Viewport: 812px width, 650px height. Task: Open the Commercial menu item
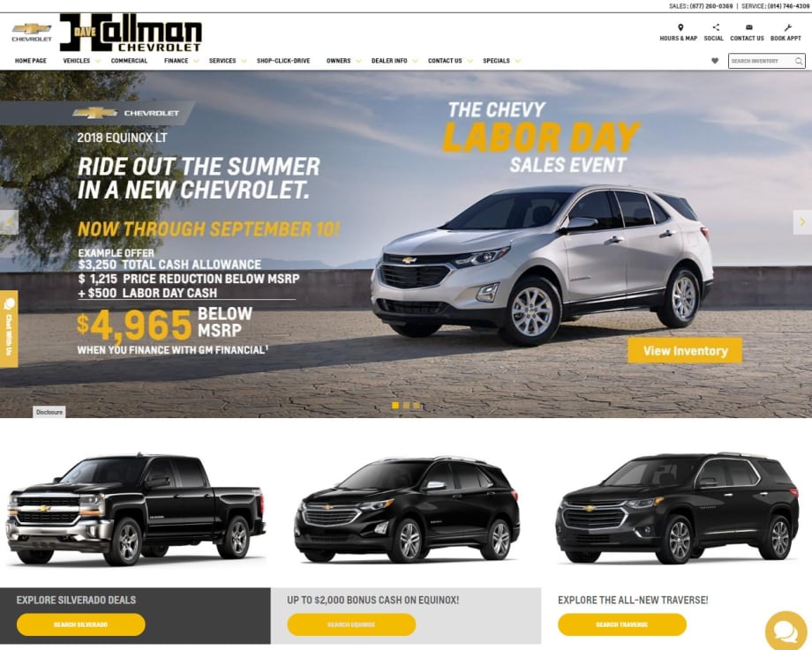[x=129, y=61]
